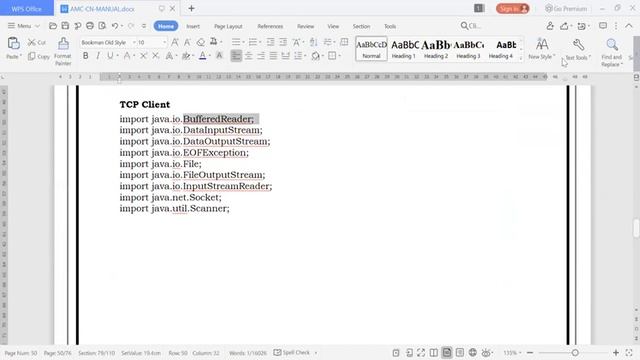Toggle left alignment button
This screenshot has height=360, width=640.
[236, 56]
